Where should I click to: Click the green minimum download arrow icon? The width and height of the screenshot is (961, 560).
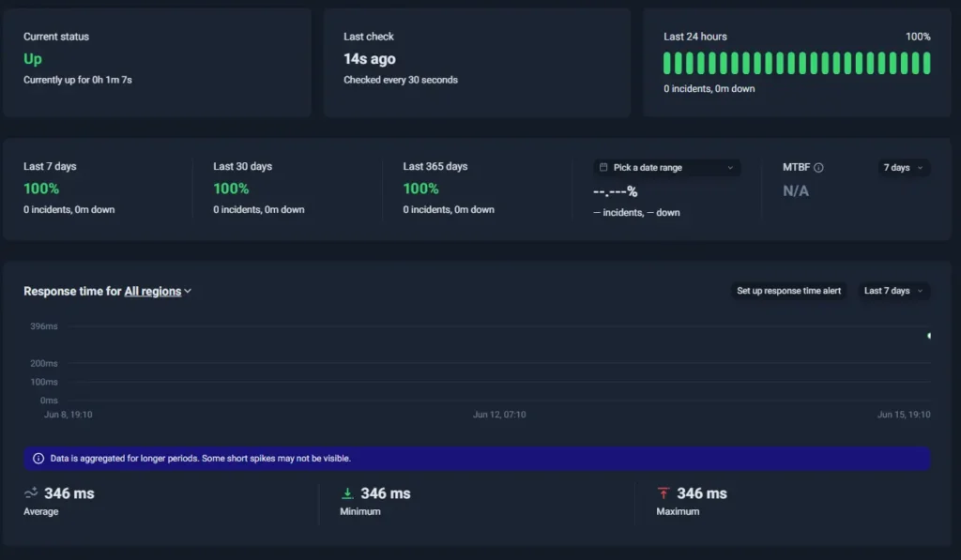pyautogui.click(x=347, y=493)
